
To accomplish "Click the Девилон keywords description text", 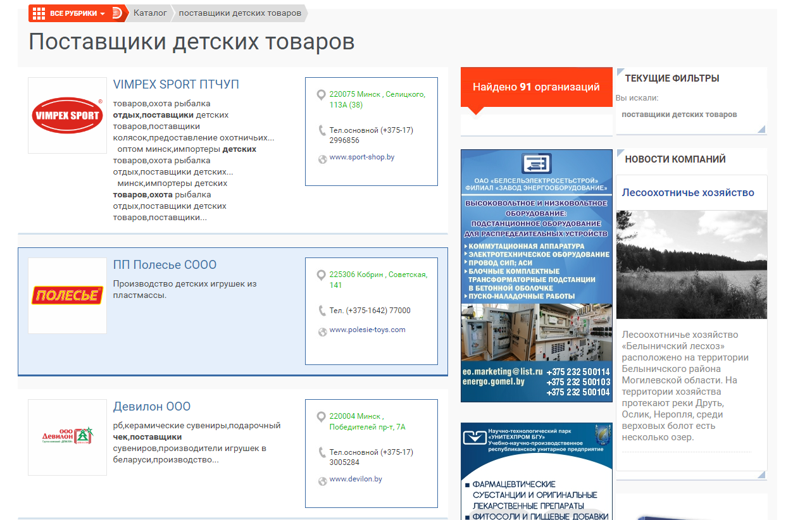I will pos(197,443).
